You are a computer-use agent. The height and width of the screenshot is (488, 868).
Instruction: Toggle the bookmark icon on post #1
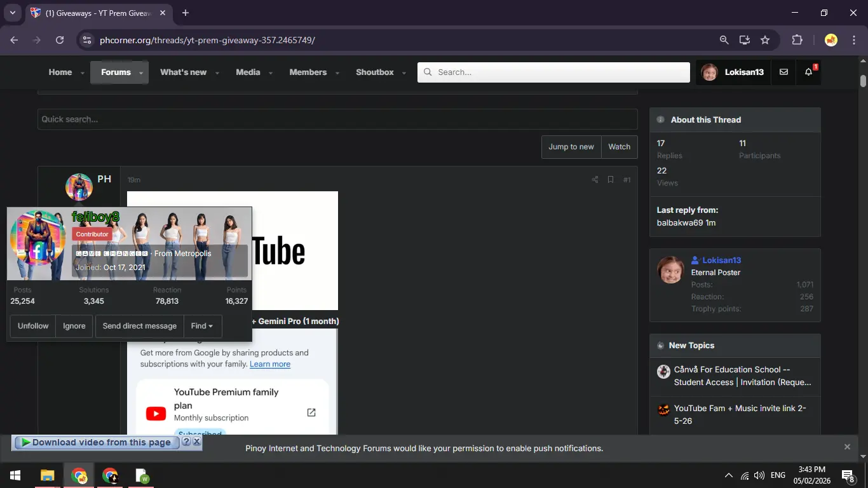[x=610, y=180]
